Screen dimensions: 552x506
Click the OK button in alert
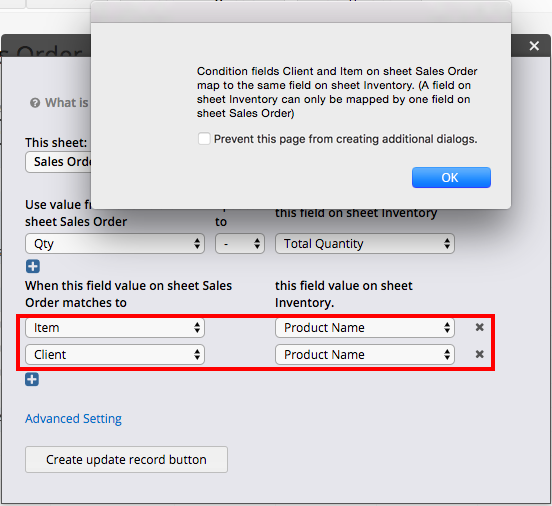click(x=451, y=177)
